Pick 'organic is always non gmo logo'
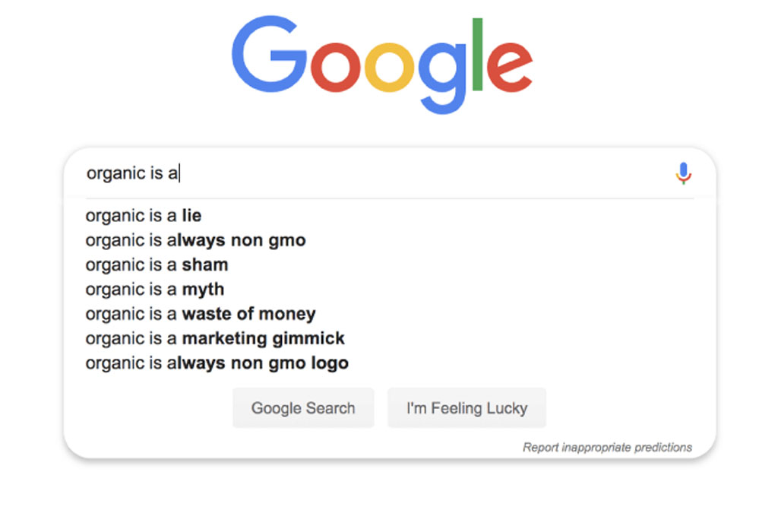778x532 pixels. point(217,363)
